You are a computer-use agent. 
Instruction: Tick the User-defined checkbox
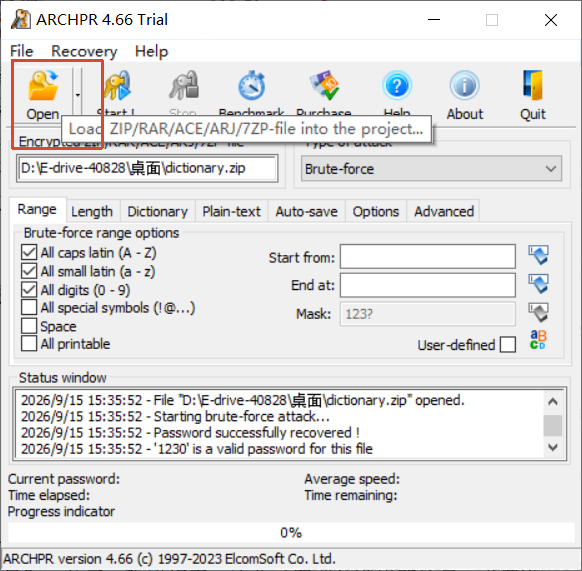tap(508, 345)
